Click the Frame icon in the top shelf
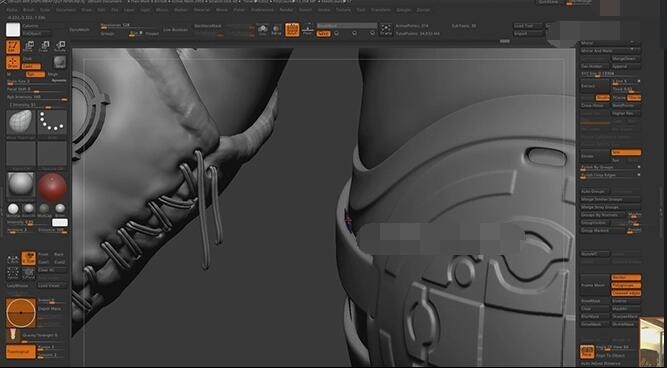Image resolution: width=667 pixels, height=368 pixels. coord(386,29)
